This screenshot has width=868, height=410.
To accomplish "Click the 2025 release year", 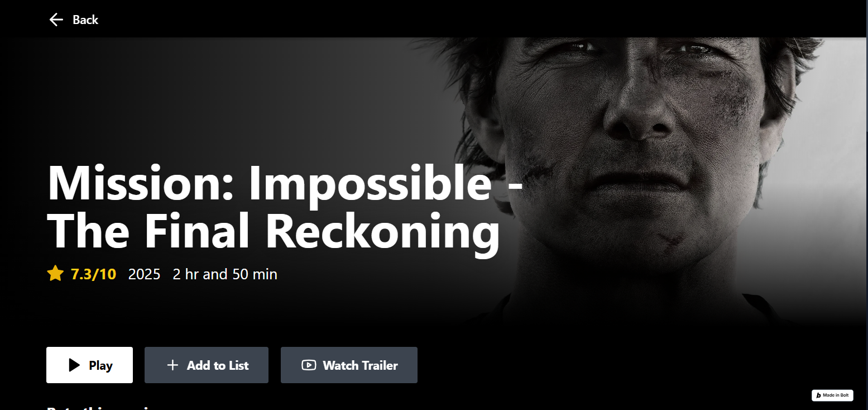I will tap(144, 274).
